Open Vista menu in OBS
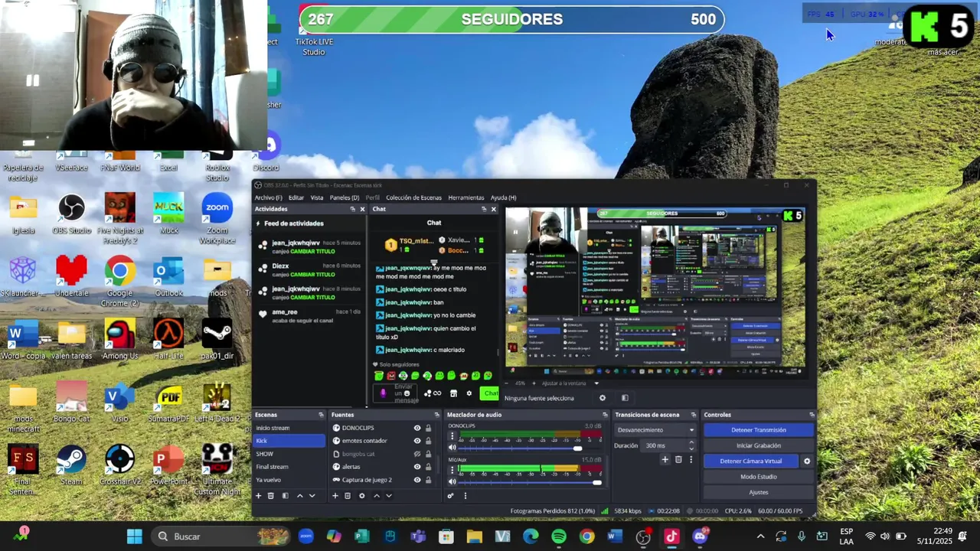Viewport: 980px width, 551px height. point(317,197)
